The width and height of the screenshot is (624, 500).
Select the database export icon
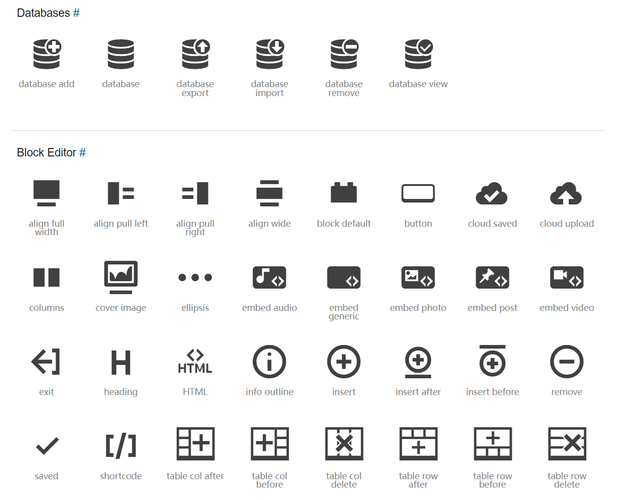pos(195,54)
